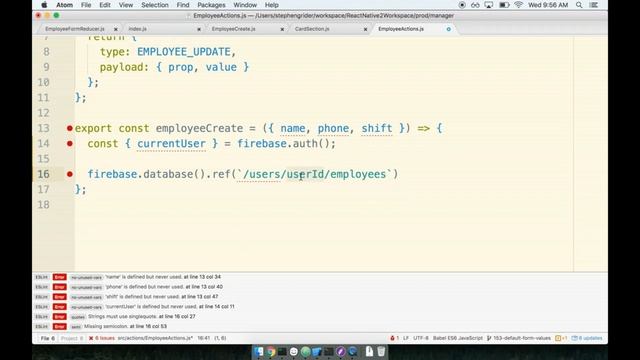Close the EmployeeFormReducer.js tab
Screen dimensions: 640x360
(116, 29)
